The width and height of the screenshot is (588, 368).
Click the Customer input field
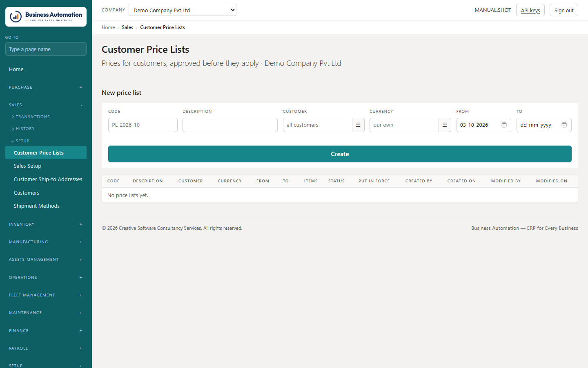click(318, 125)
